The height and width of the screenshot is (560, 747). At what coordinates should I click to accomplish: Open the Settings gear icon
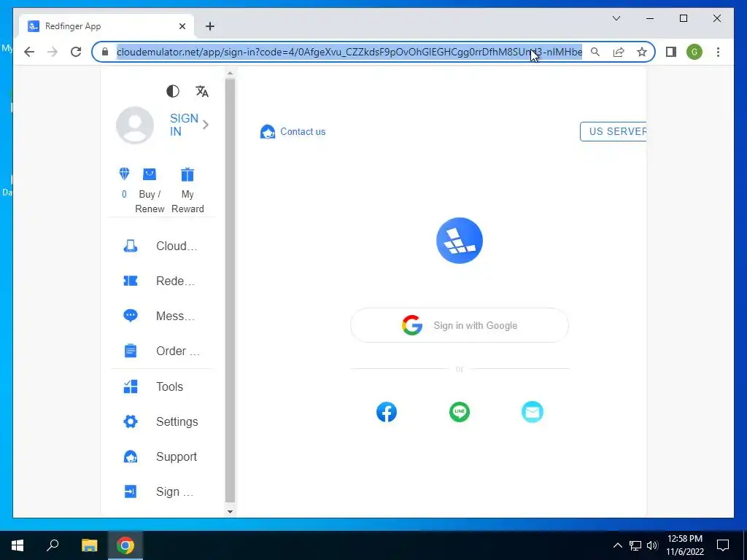point(131,421)
